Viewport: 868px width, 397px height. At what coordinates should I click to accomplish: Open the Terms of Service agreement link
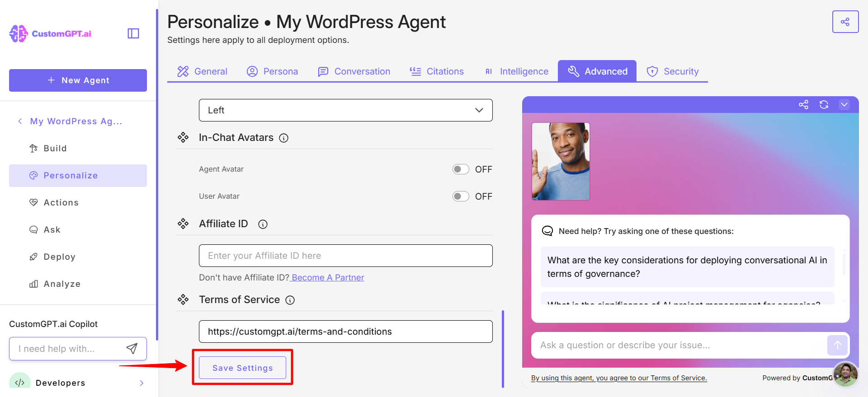coord(619,378)
